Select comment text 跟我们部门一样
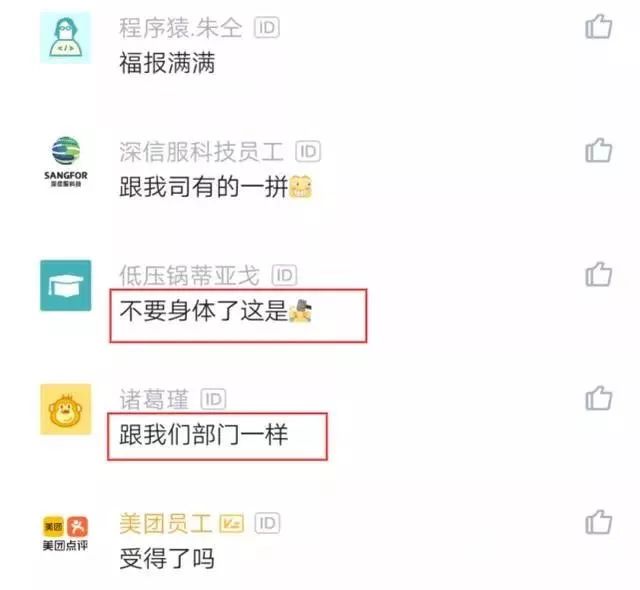The image size is (640, 590). click(x=204, y=435)
